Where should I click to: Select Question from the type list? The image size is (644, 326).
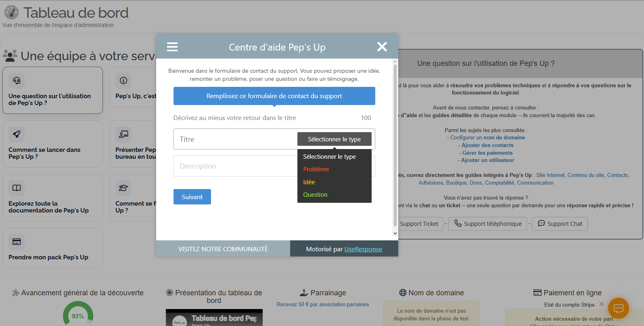tap(315, 195)
